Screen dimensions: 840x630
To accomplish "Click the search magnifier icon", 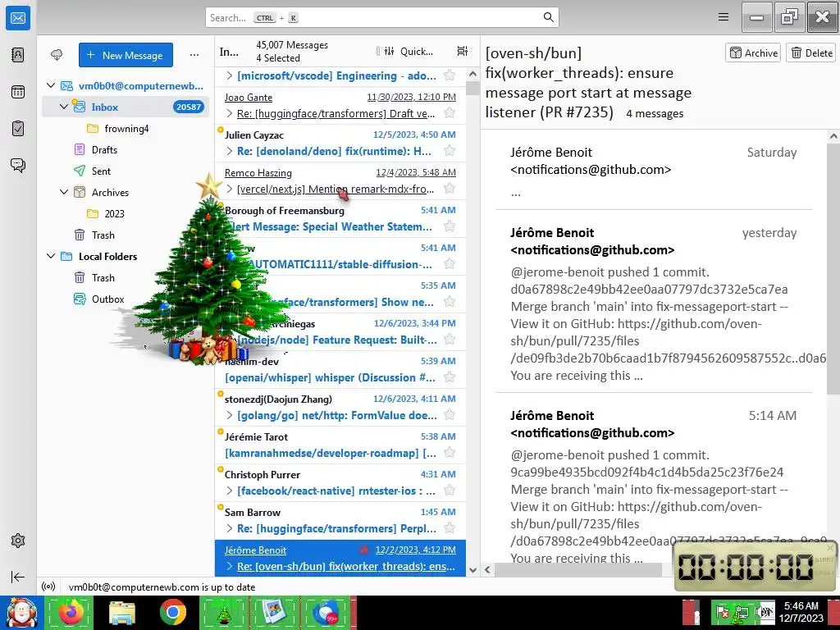I will (x=548, y=17).
